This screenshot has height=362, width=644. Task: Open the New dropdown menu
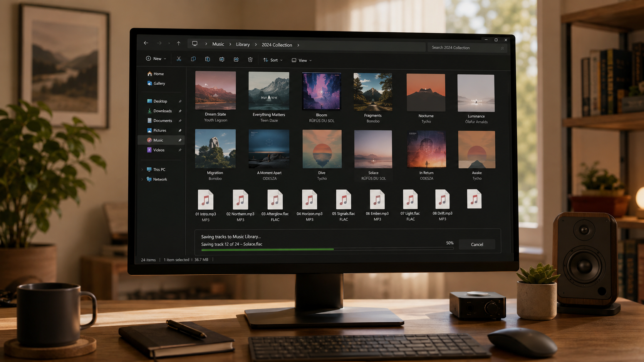pyautogui.click(x=156, y=58)
